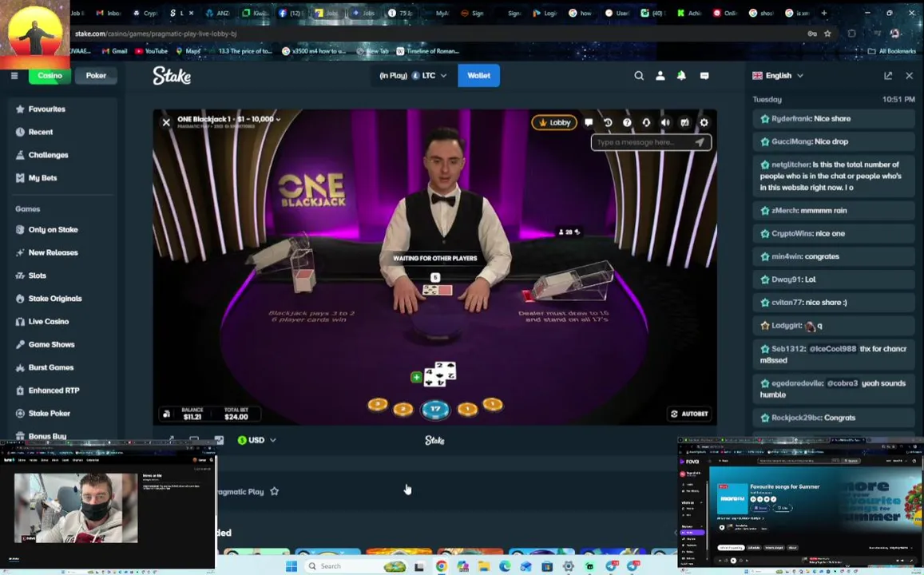
Task: Open the LTC currency dropdown
Action: (x=413, y=75)
